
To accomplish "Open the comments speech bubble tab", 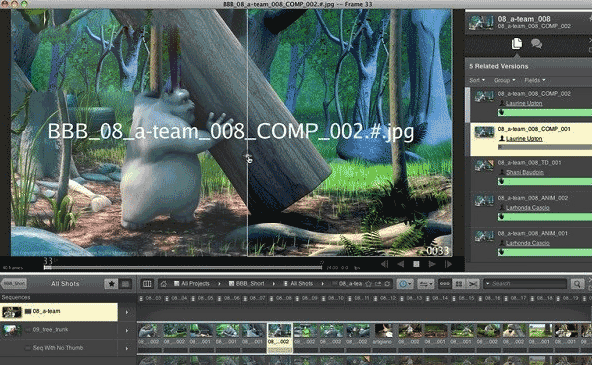I will [536, 43].
